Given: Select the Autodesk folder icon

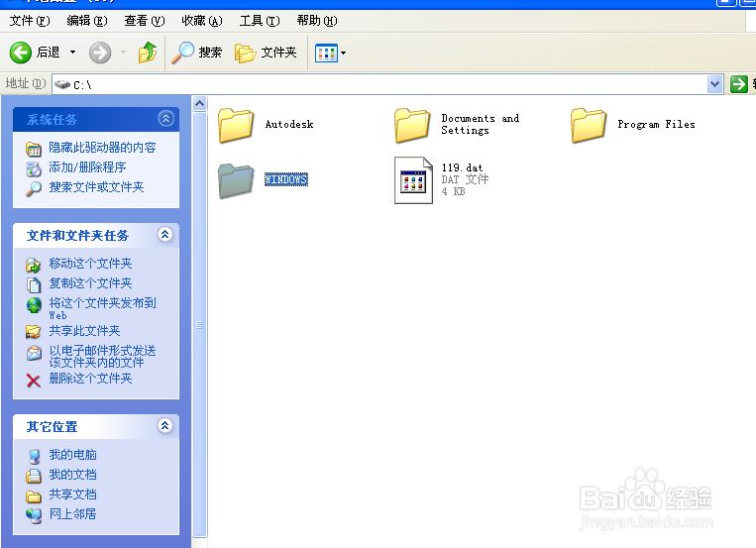Looking at the screenshot, I should coord(236,126).
